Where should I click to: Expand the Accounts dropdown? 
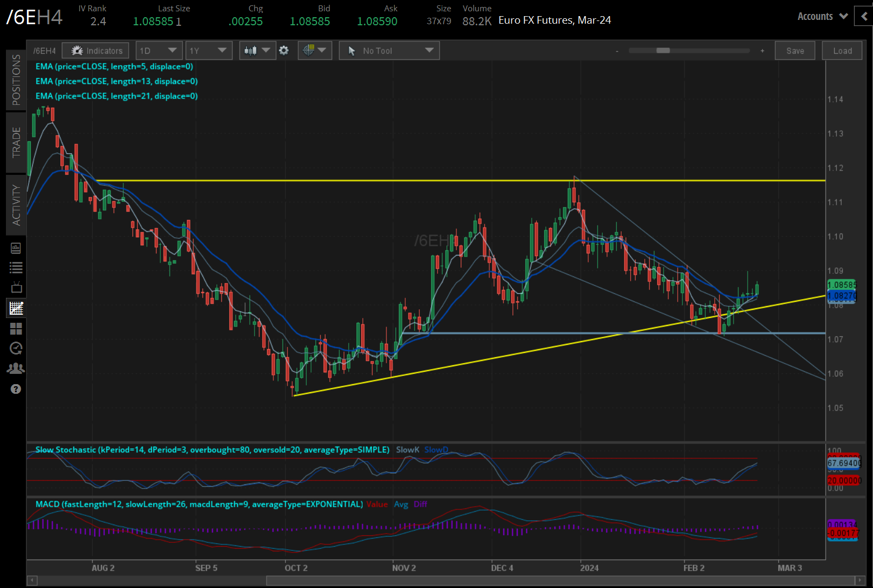coord(822,16)
